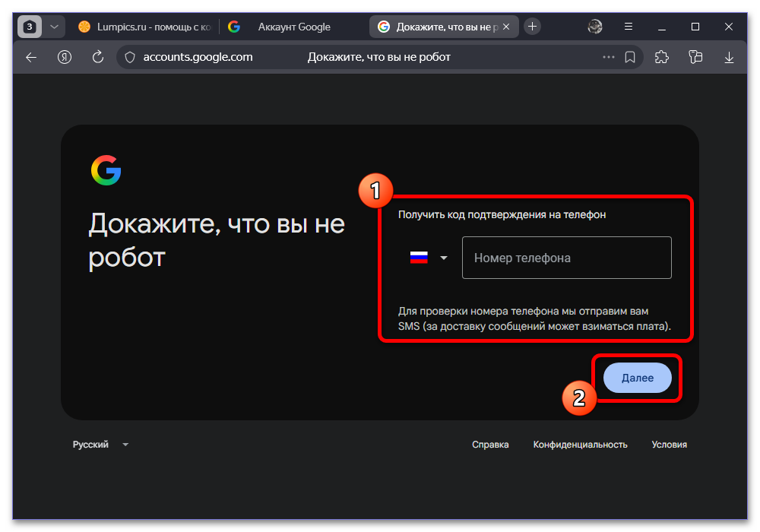The height and width of the screenshot is (532, 760).
Task: Open the country code flag dropdown
Action: [x=429, y=258]
